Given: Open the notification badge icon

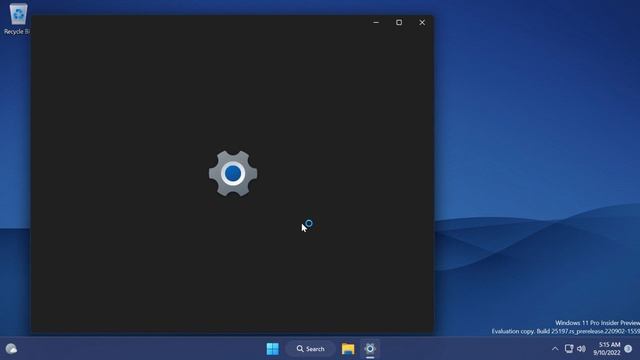Looking at the screenshot, I should tap(628, 349).
